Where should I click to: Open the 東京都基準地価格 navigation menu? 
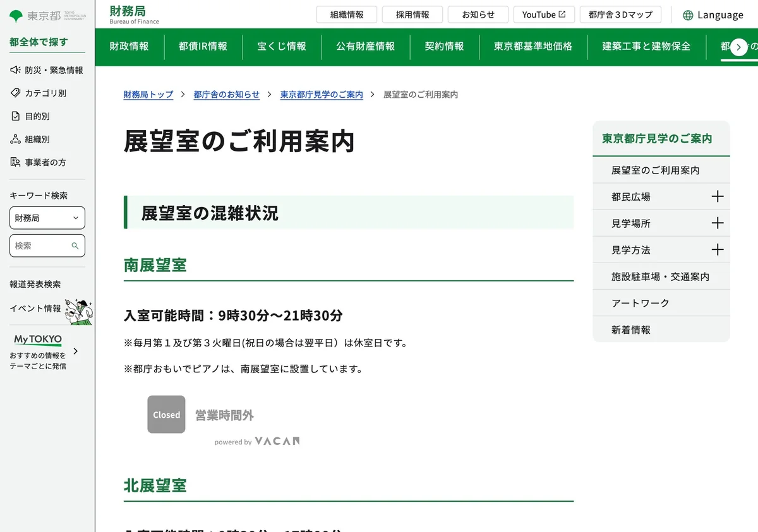[x=533, y=47]
